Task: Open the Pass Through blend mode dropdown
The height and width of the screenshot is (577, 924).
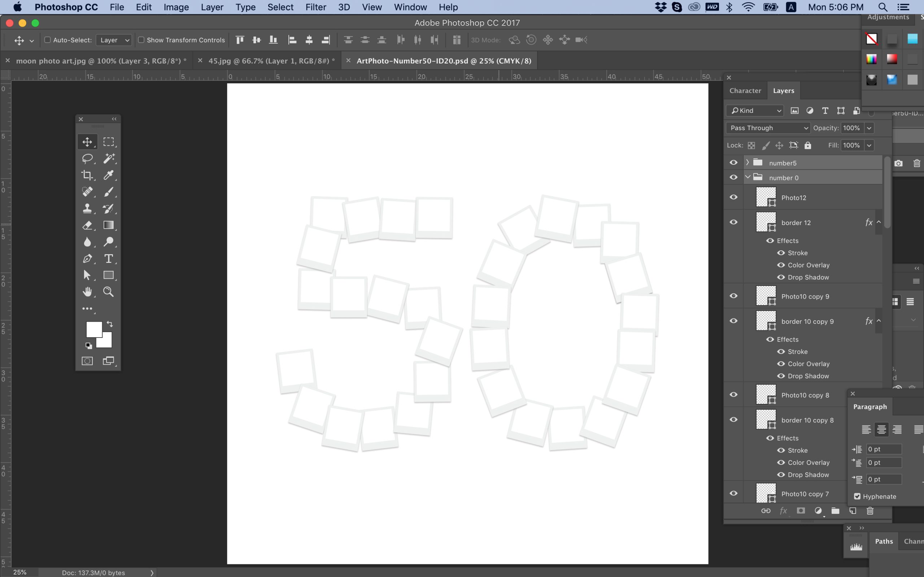Action: (x=768, y=128)
